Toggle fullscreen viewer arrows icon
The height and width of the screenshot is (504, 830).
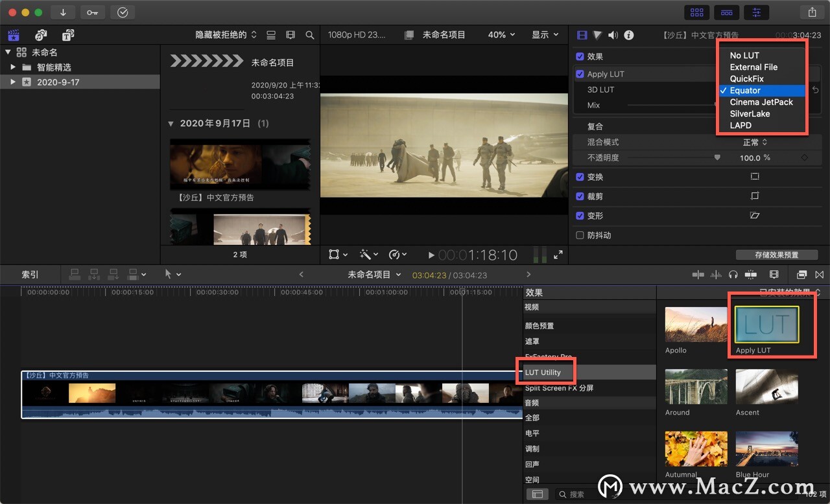click(x=558, y=255)
